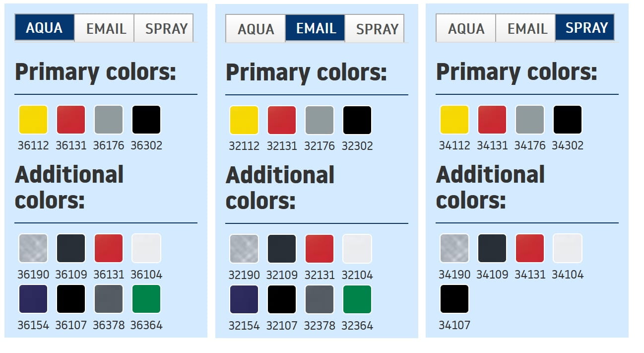Screen dimensions: 644x353
Task: Open the SPRAY tab in the first panel
Action: tap(166, 28)
